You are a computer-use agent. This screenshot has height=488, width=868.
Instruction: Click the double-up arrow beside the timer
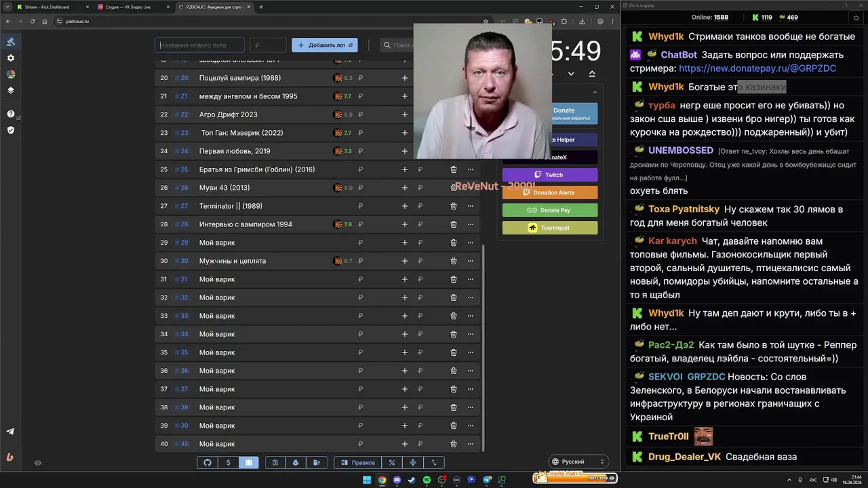click(x=592, y=73)
